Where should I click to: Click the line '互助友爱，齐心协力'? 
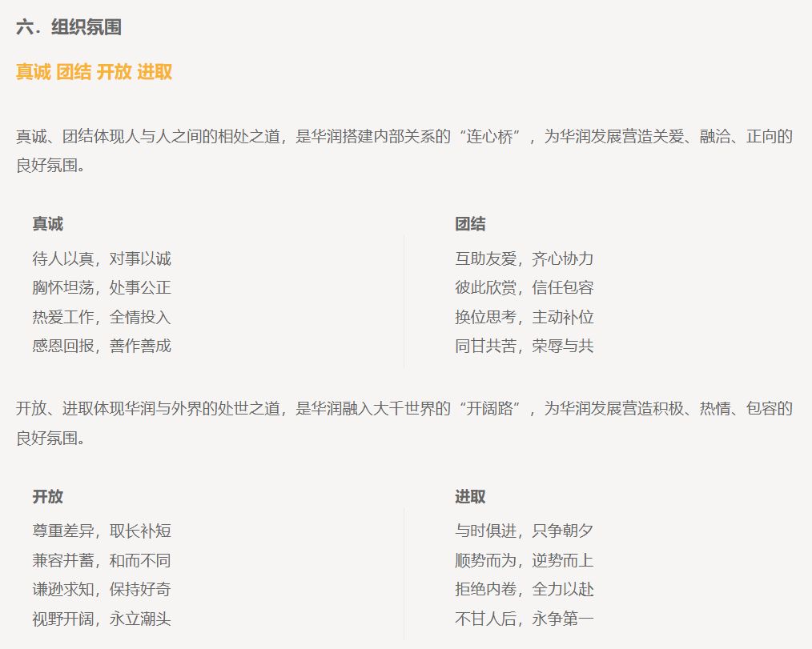(x=524, y=258)
